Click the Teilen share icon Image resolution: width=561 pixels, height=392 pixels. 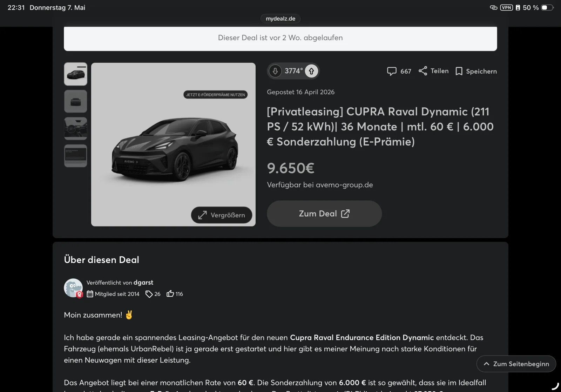423,71
